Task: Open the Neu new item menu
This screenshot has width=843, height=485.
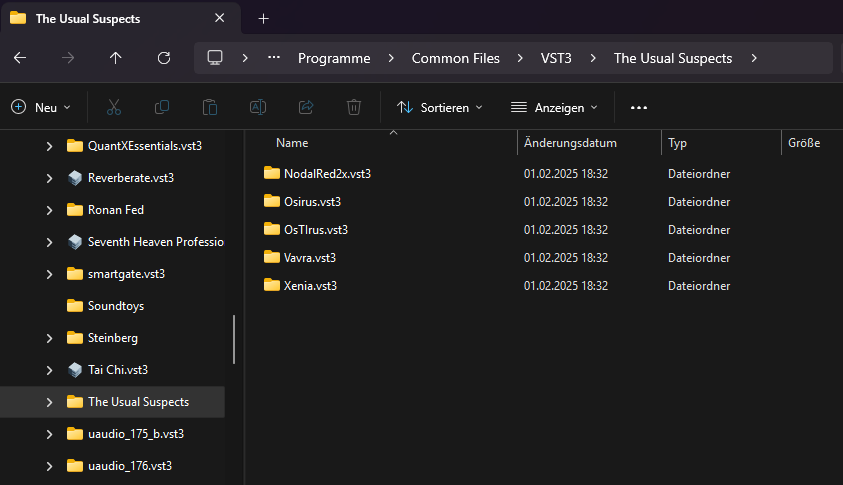Action: pyautogui.click(x=41, y=107)
